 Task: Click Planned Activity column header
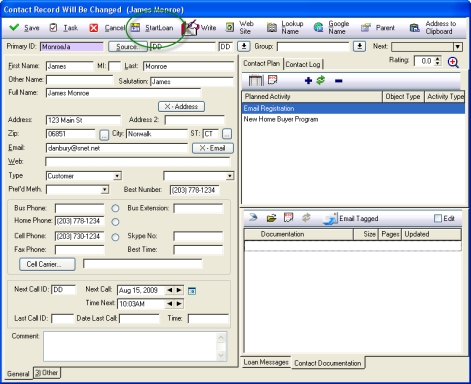[x=312, y=96]
